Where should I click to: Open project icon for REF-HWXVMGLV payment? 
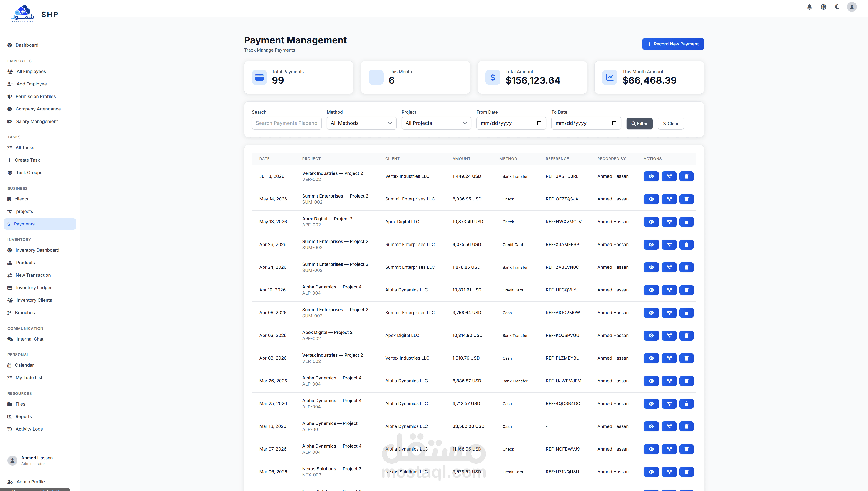(x=669, y=222)
